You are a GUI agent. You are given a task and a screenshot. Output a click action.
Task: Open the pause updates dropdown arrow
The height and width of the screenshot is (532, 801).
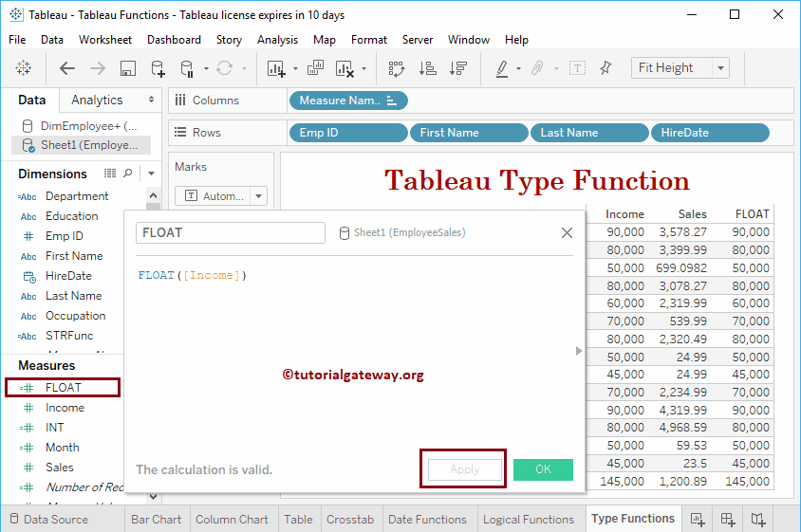[x=206, y=68]
